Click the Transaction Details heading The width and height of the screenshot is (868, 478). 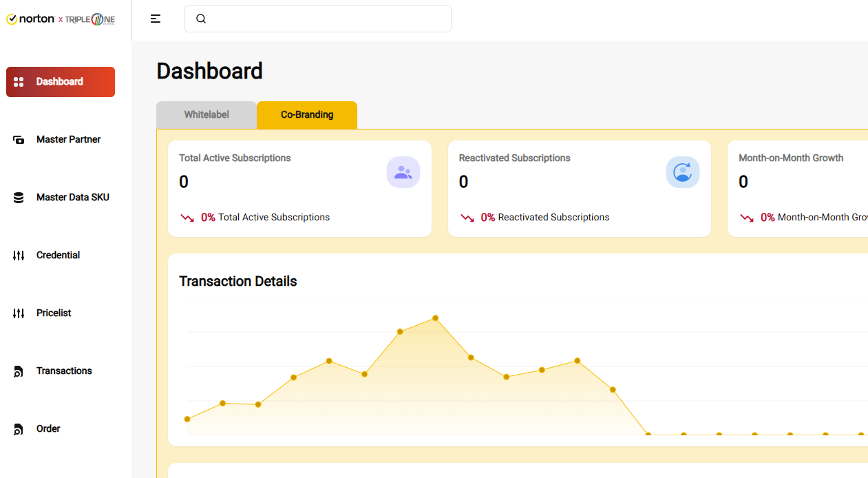[x=238, y=282]
